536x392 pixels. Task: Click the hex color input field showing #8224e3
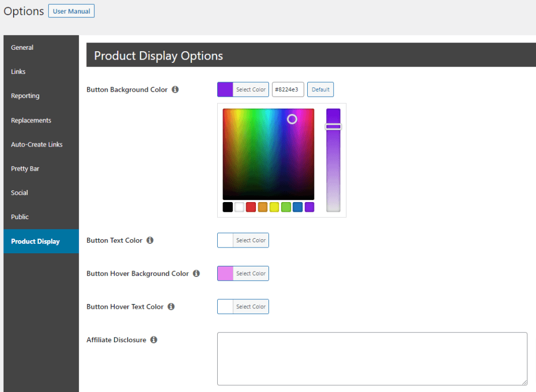coord(288,89)
